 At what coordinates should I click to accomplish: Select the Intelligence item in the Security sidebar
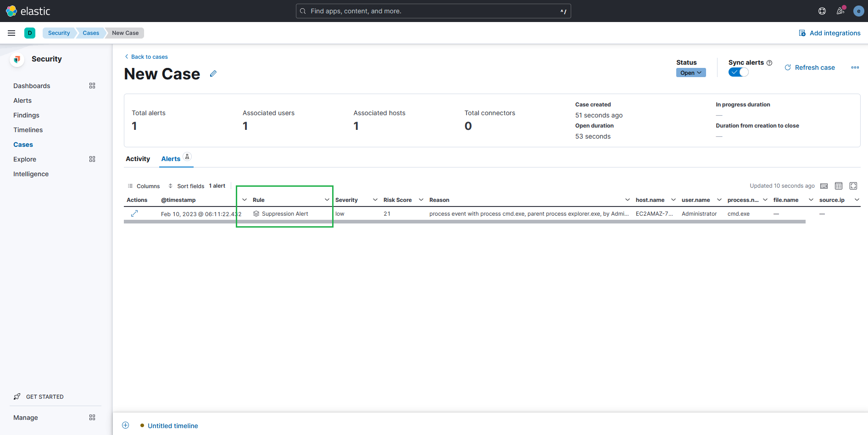31,174
